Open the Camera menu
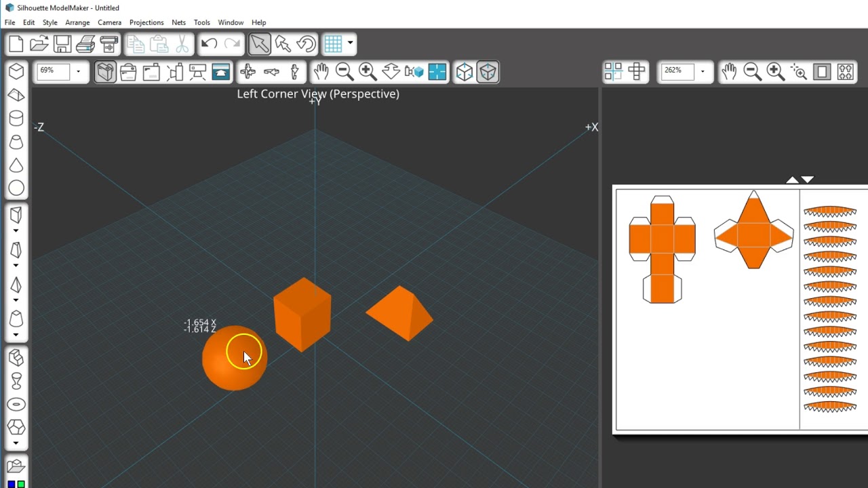868x488 pixels. click(x=109, y=22)
